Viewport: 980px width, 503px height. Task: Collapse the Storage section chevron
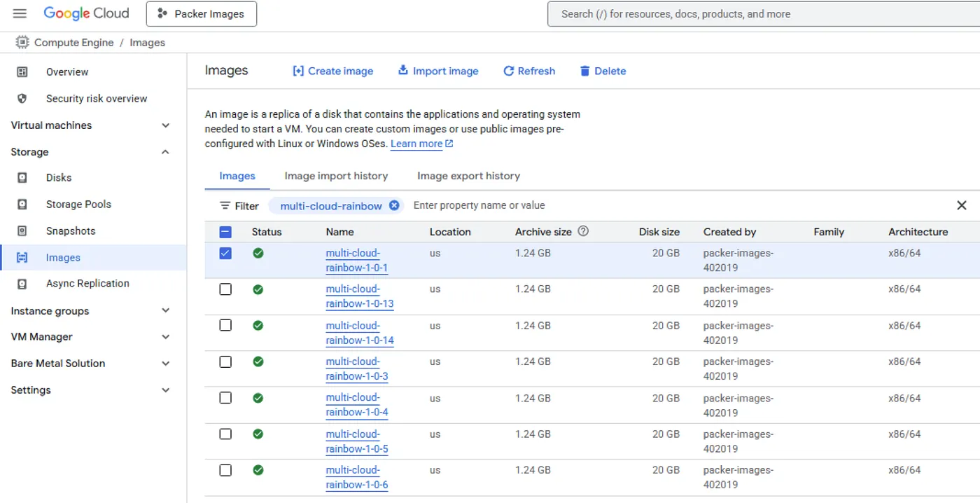(166, 152)
